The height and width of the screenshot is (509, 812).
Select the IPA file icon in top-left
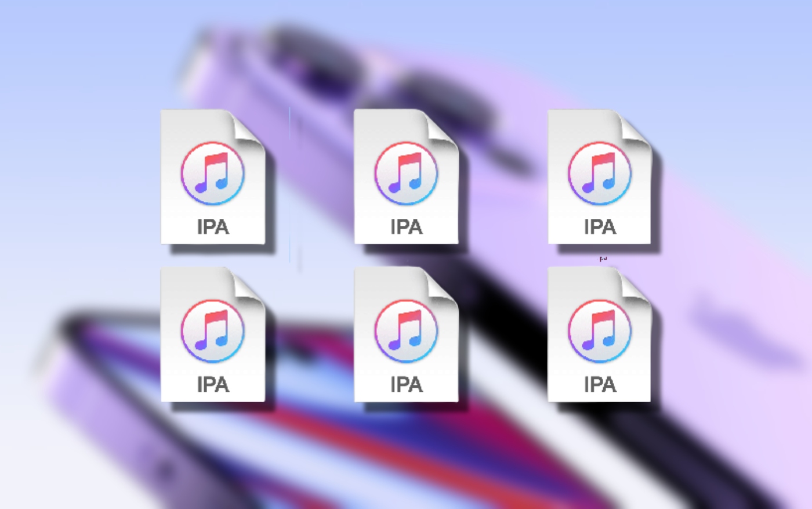(x=213, y=176)
